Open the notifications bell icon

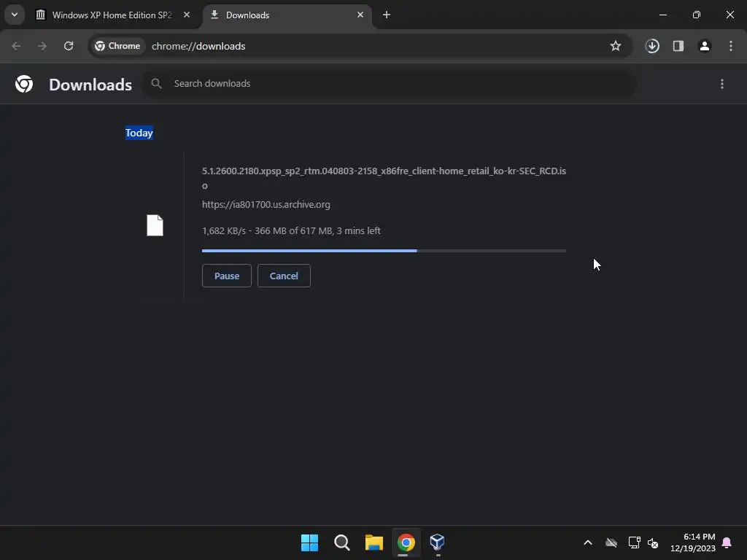(727, 542)
